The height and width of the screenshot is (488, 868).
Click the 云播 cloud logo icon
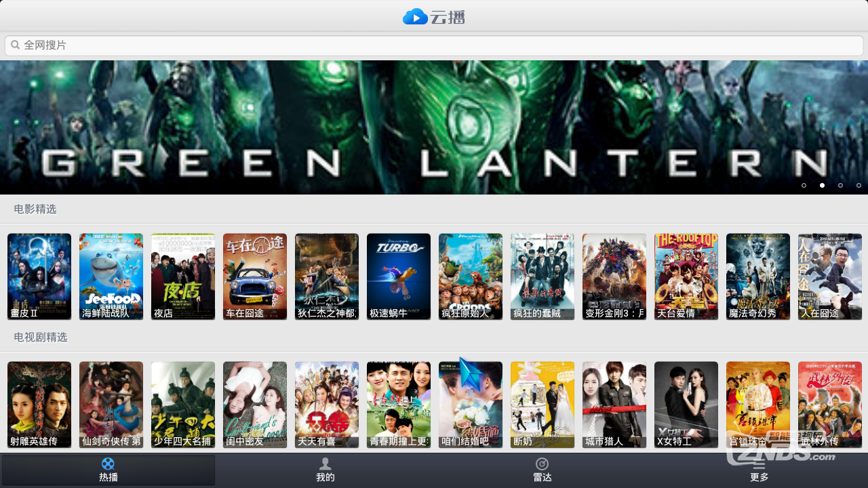click(415, 16)
